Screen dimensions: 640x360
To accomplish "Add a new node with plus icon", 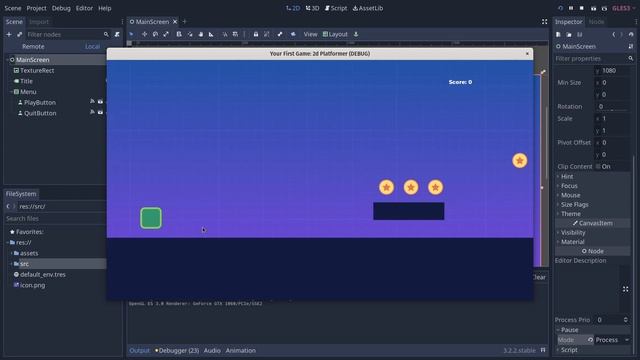I will (x=9, y=34).
